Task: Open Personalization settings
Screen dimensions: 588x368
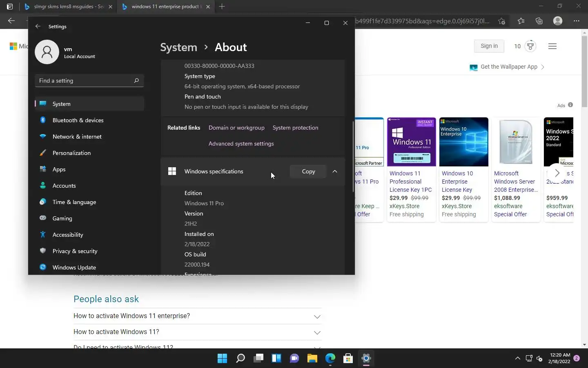Action: tap(89, 153)
